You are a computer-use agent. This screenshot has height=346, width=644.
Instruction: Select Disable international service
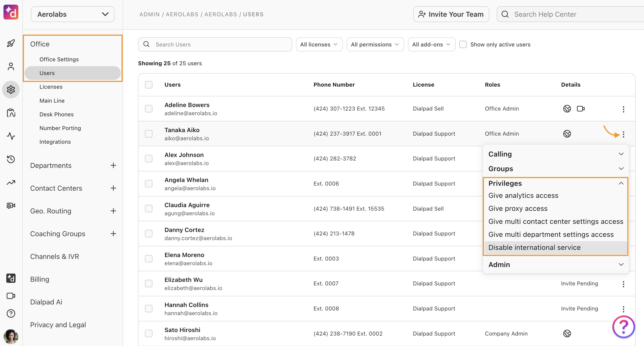(555, 247)
